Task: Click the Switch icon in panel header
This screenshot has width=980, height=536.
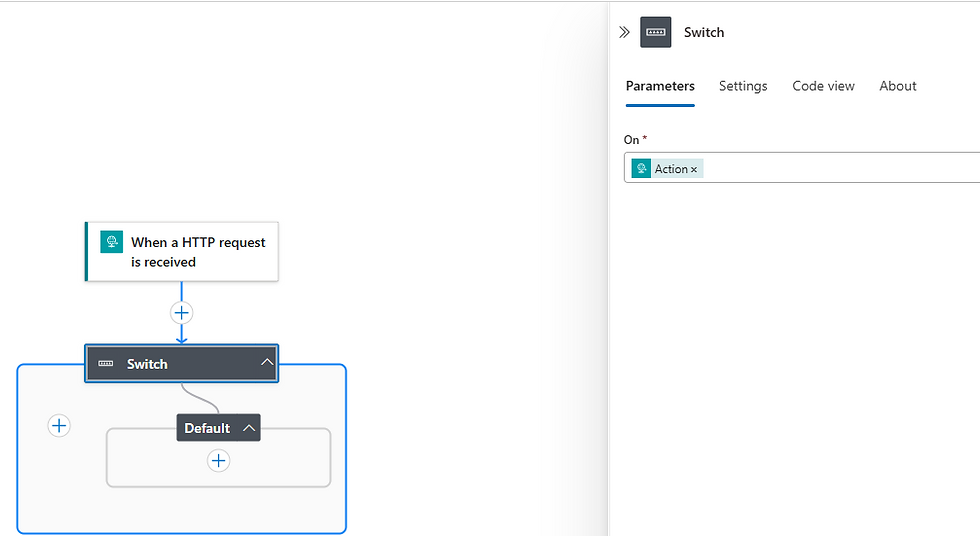Action: click(656, 32)
